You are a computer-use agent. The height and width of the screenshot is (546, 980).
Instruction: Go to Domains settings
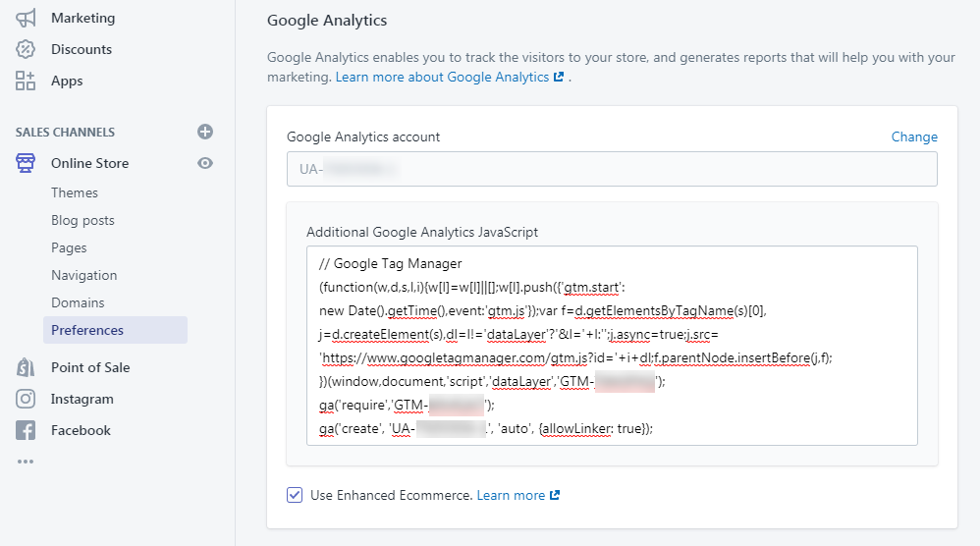tap(78, 302)
